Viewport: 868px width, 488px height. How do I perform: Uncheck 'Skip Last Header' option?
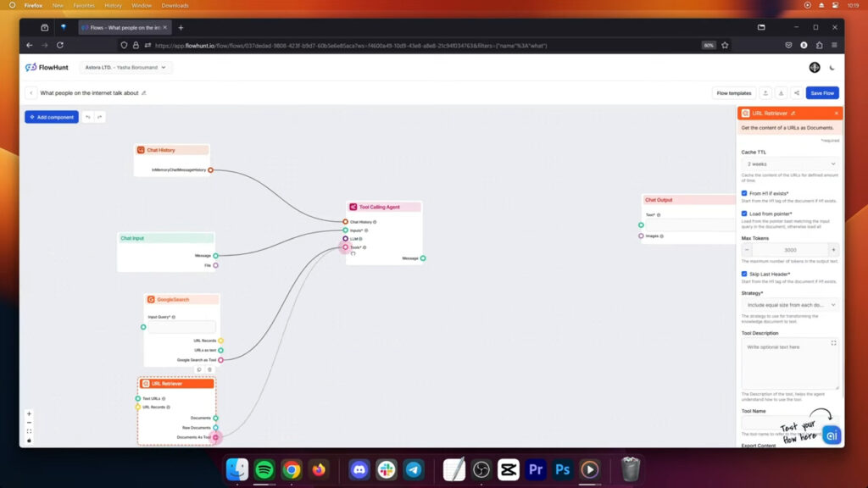click(x=743, y=275)
